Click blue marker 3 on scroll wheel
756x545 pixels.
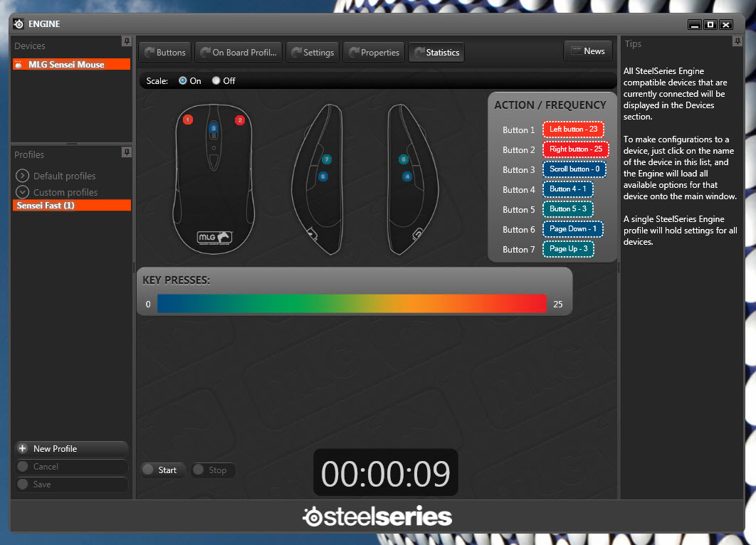pyautogui.click(x=214, y=128)
